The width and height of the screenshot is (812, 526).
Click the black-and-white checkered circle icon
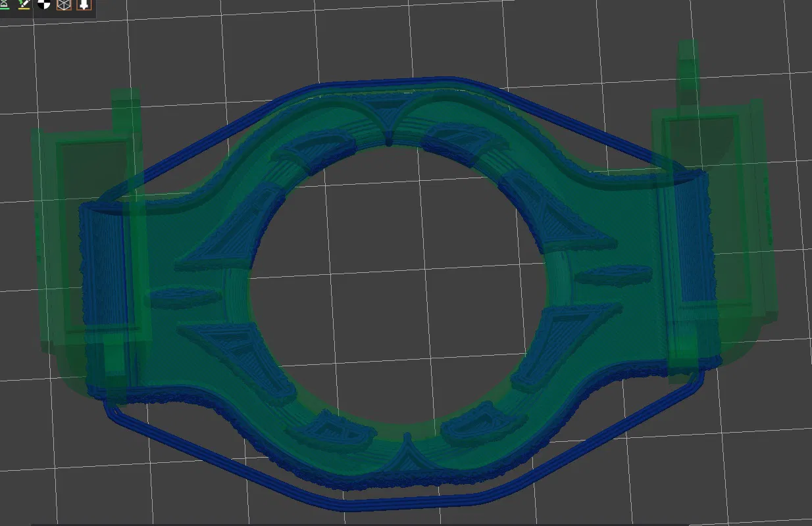[x=44, y=4]
